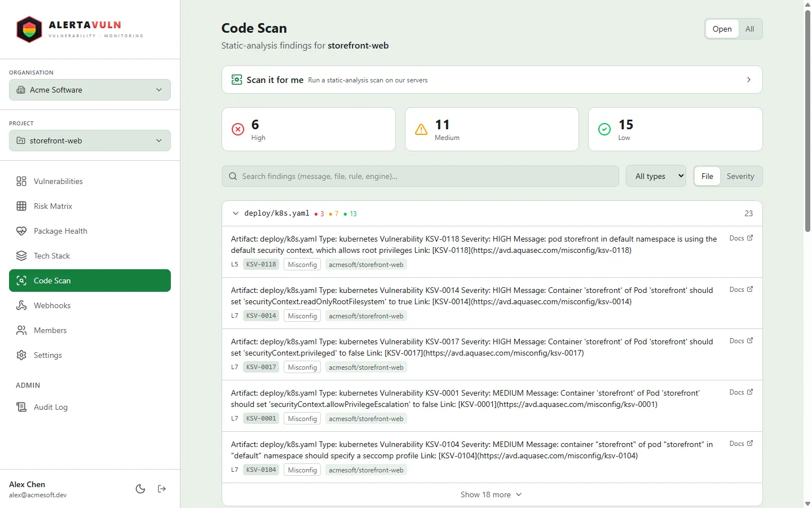Click the KSV-0001 rule tag
812x508 pixels.
coord(261,418)
